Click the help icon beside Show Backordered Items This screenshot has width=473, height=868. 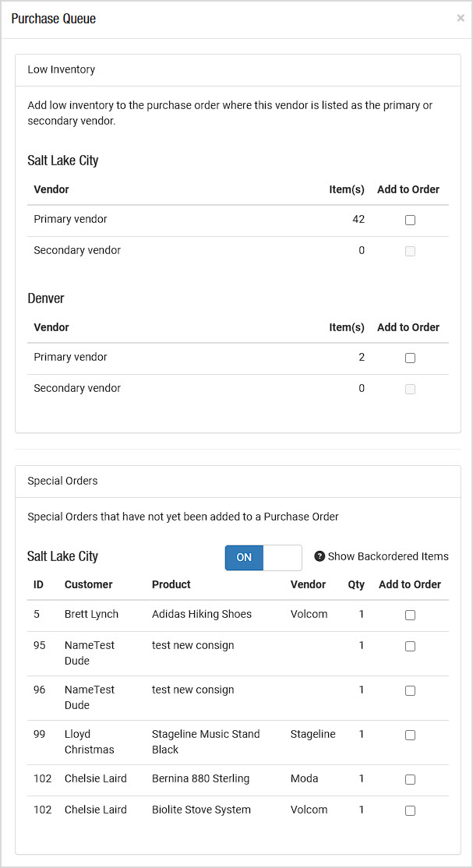coord(319,556)
